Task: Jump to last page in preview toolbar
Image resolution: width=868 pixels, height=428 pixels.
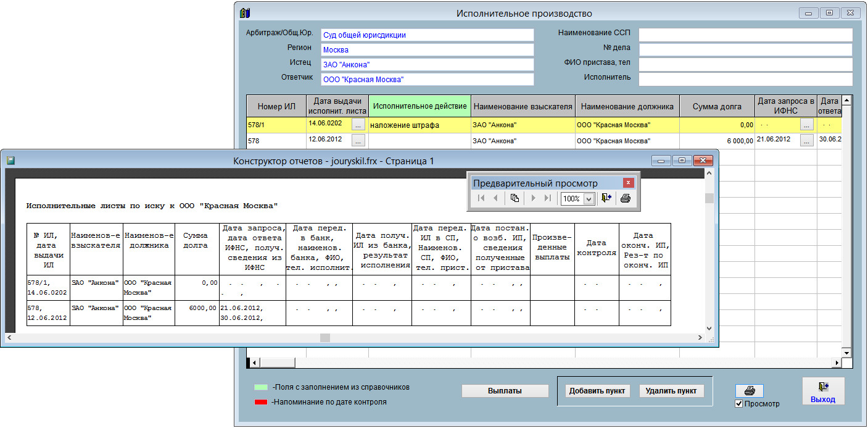Action: pos(547,199)
